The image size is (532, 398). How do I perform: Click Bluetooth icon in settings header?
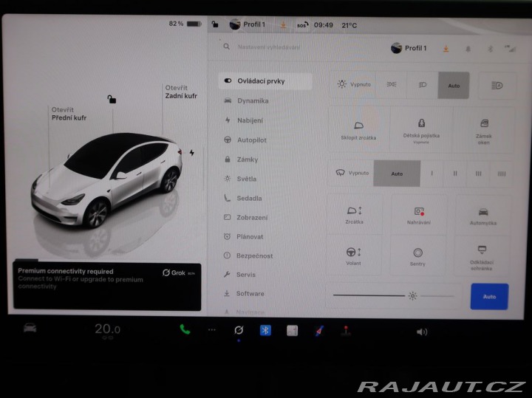coord(490,49)
